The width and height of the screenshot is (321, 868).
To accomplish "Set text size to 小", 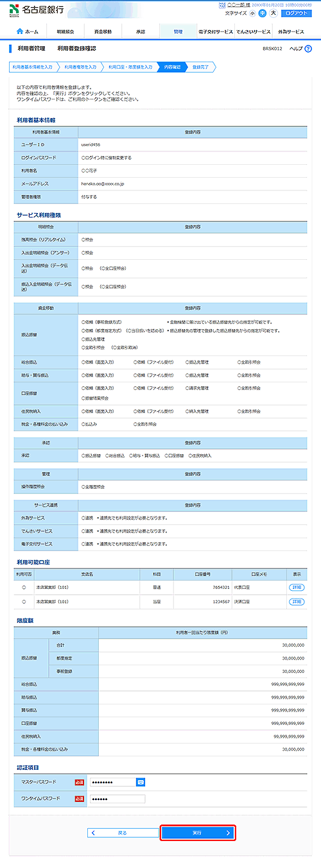I will [x=253, y=13].
